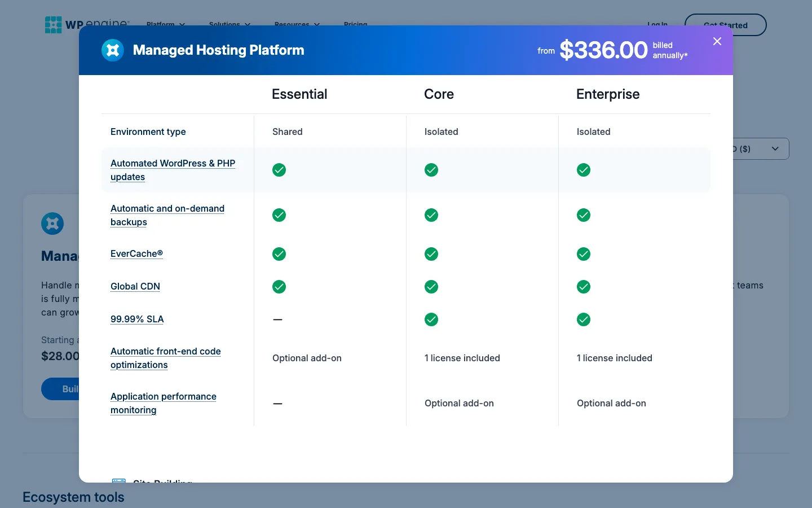Click Enterprise checkmark for Automated WordPress updates
The height and width of the screenshot is (508, 812).
584,170
